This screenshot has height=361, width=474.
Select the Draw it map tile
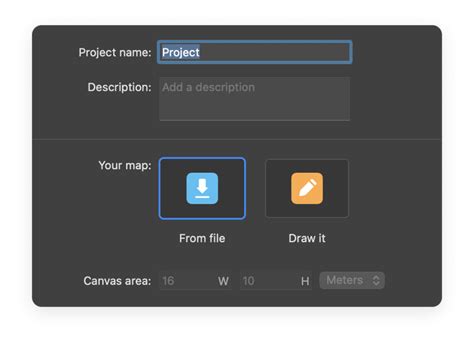click(307, 189)
